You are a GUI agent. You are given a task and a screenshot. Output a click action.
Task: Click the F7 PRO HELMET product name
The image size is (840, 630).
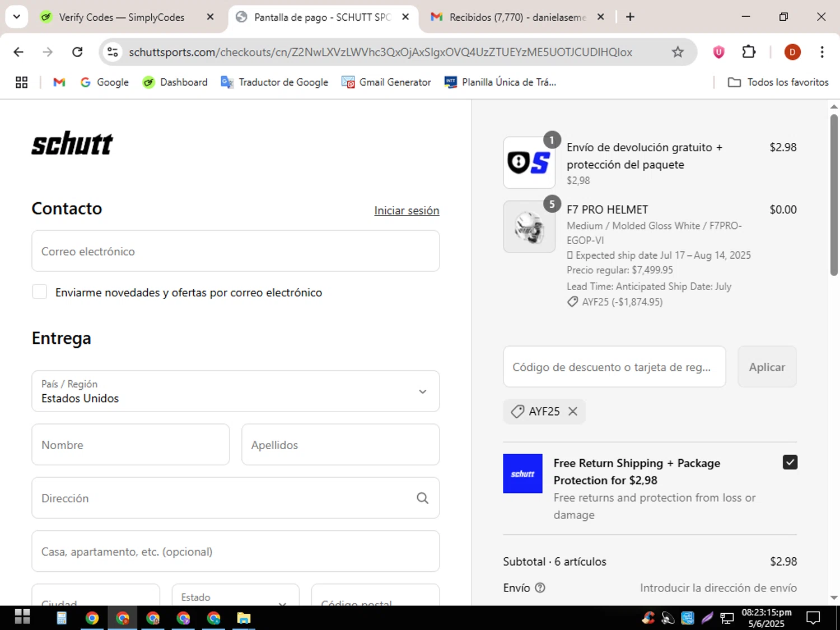(x=607, y=209)
